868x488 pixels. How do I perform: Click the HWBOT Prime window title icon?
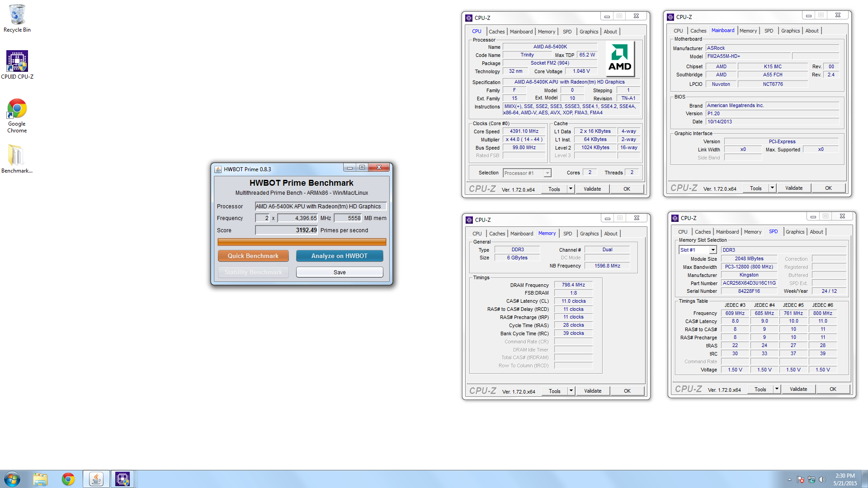click(x=218, y=169)
